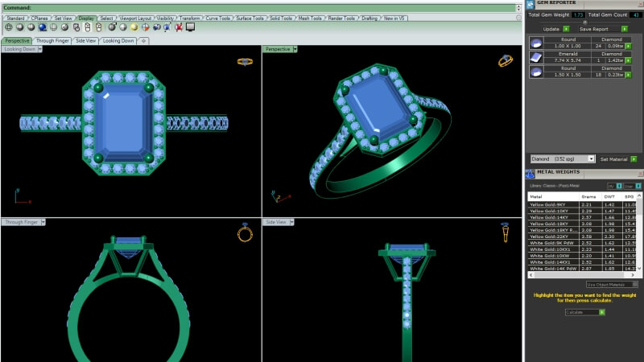Open the Render Tools toolbar tab
The width and height of the screenshot is (644, 362).
(341, 18)
